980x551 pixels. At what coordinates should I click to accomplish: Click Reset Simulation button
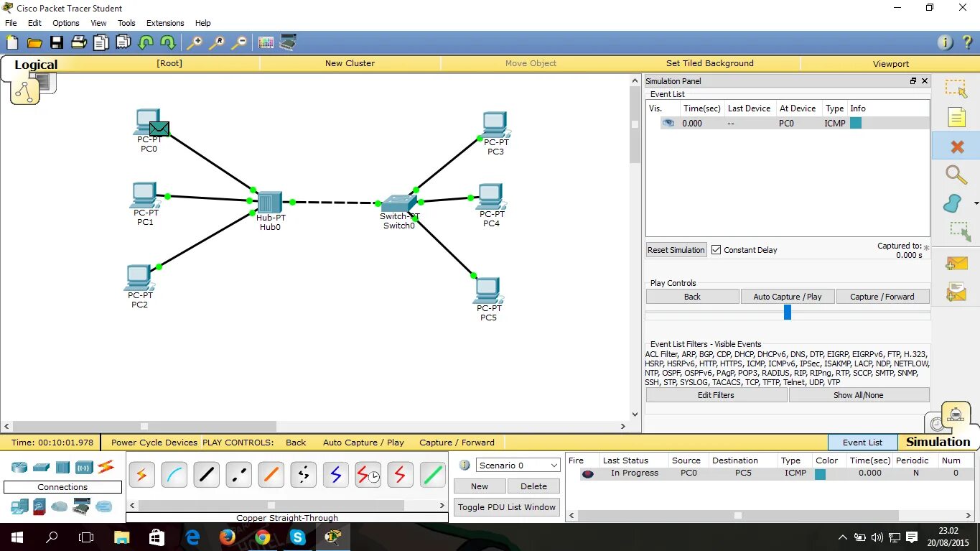coord(676,250)
